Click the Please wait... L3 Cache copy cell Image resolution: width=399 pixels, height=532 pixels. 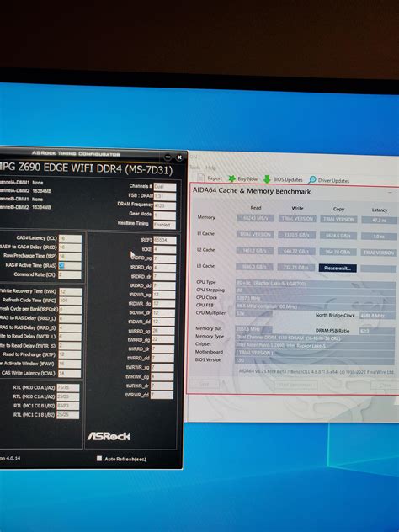pyautogui.click(x=338, y=268)
